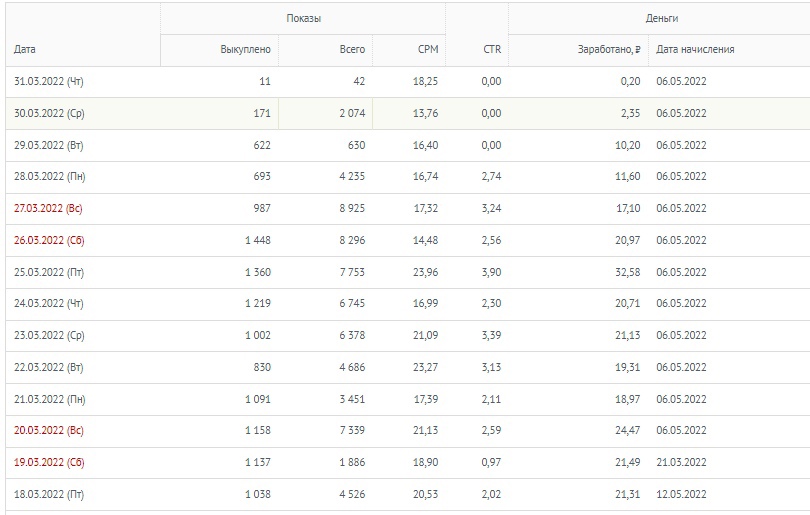Select the 12.05.2022 accrual date cell
The image size is (810, 515).
681,494
